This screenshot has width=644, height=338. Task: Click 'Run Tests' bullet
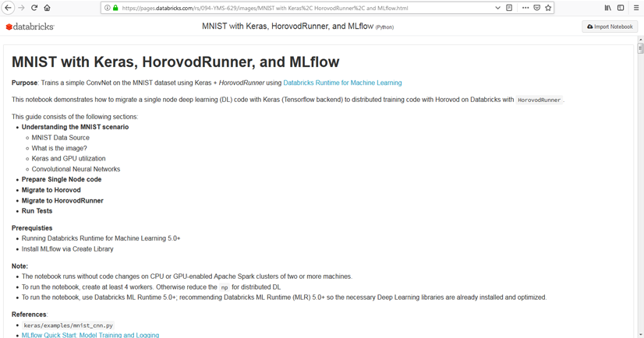pos(37,211)
